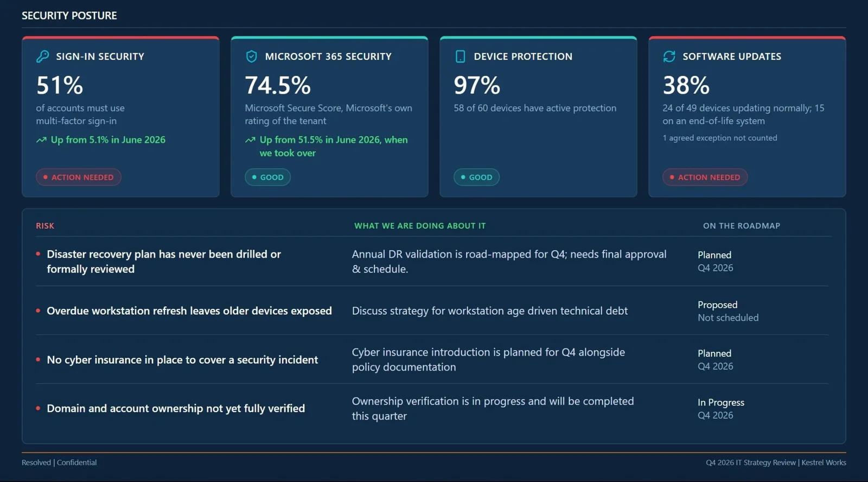Select the 51% sign-in security value
868x482 pixels.
pos(60,85)
